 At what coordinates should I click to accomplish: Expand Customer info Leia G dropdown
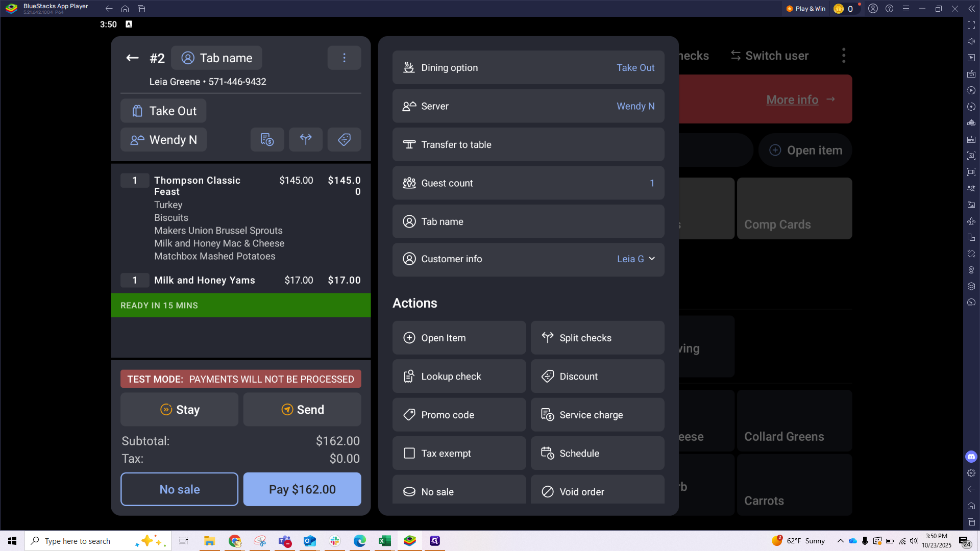(x=636, y=259)
